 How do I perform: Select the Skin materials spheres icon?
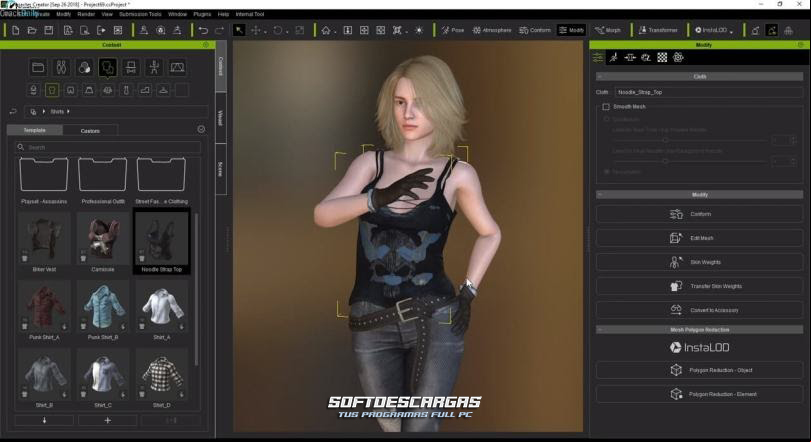pos(84,68)
